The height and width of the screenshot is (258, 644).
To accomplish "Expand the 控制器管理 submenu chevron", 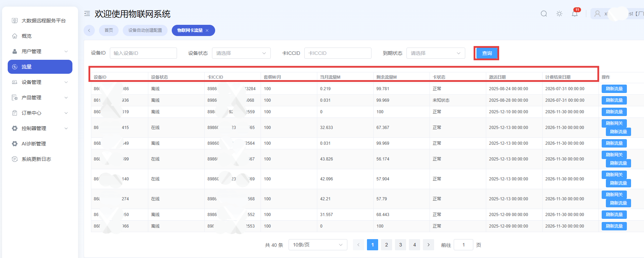I will click(x=66, y=128).
